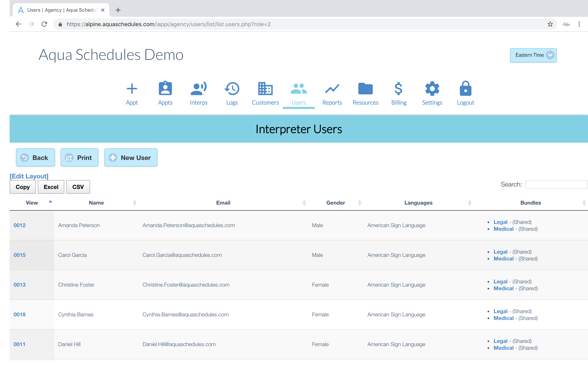The image size is (588, 373).
Task: Open the Aqua Chroma extension icon
Action: 566,24
